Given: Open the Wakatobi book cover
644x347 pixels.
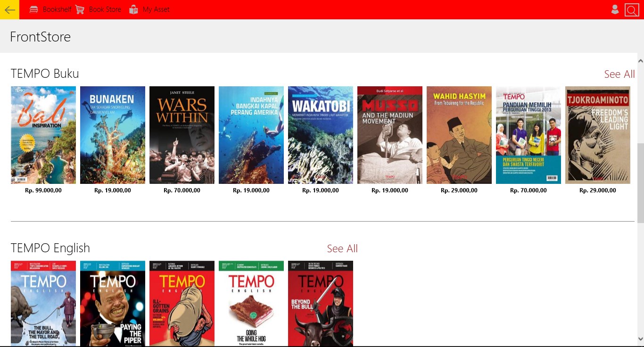Looking at the screenshot, I should (321, 135).
